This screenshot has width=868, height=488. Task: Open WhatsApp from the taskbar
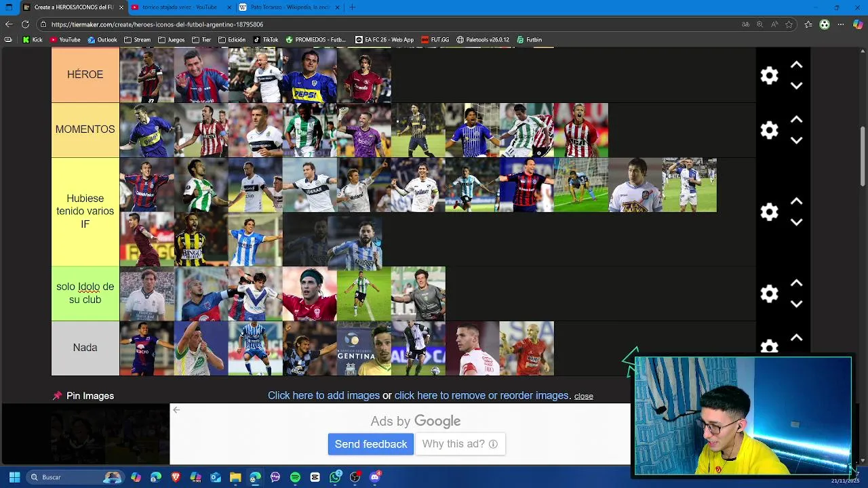335,477
